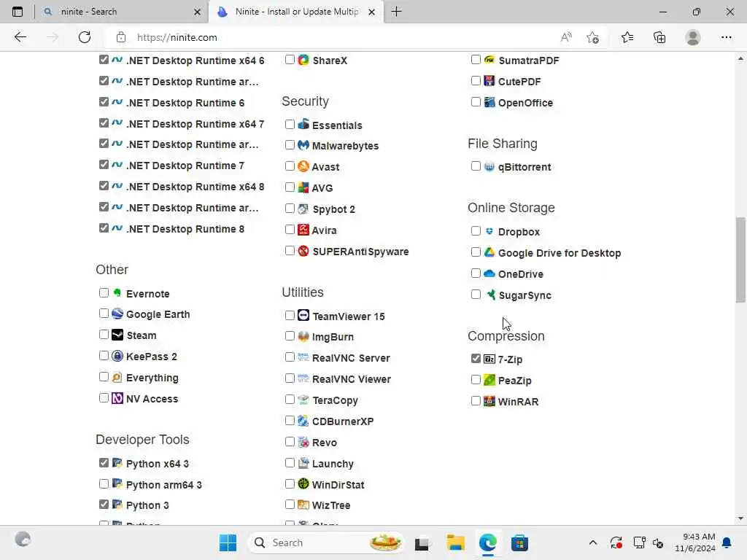Viewport: 747px width, 560px height.
Task: Click the KeePass 2 icon
Action: tap(117, 356)
